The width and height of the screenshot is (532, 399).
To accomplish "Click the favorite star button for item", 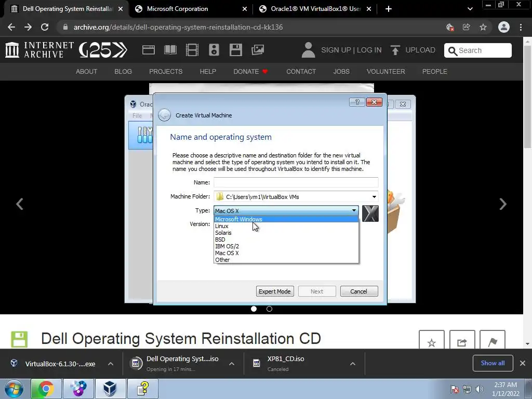I will point(432,340).
